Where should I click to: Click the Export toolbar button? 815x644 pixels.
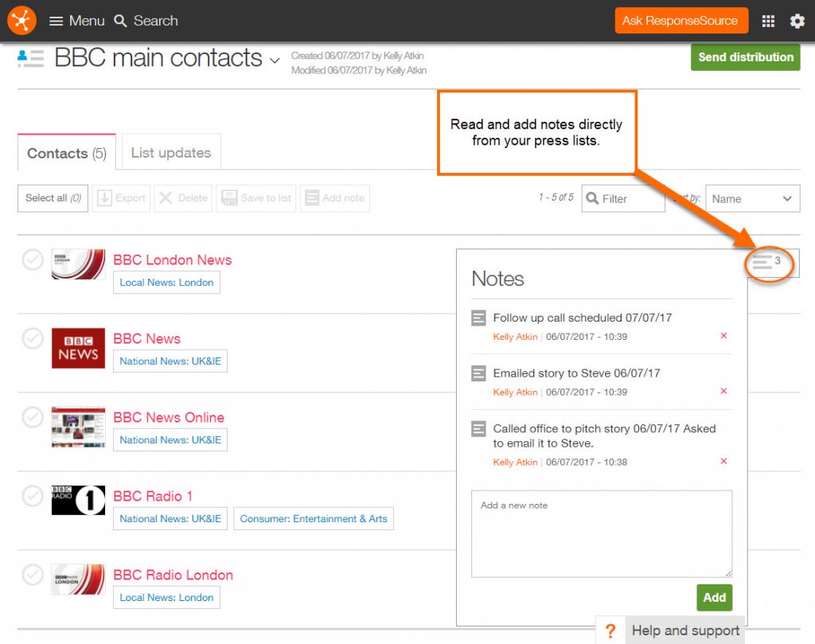coord(121,198)
